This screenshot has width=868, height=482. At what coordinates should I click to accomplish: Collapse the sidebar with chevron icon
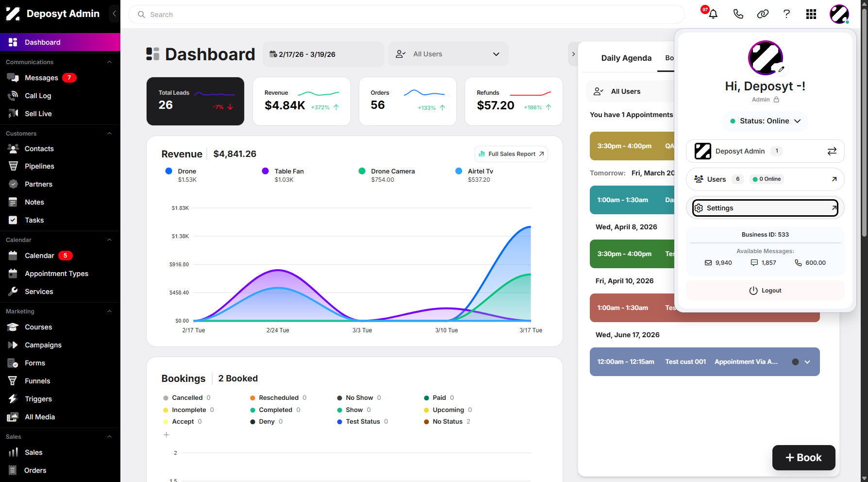114,14
